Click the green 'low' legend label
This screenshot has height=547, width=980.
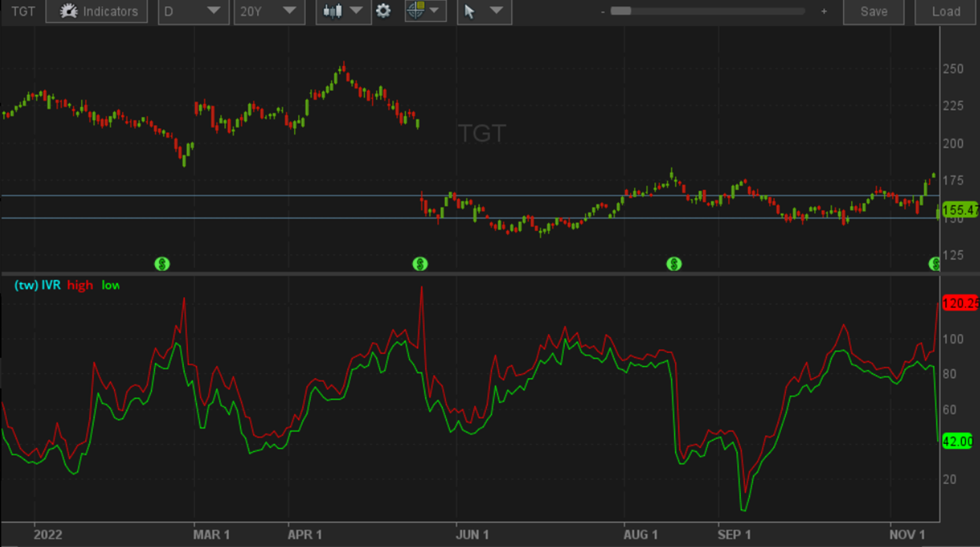(110, 285)
